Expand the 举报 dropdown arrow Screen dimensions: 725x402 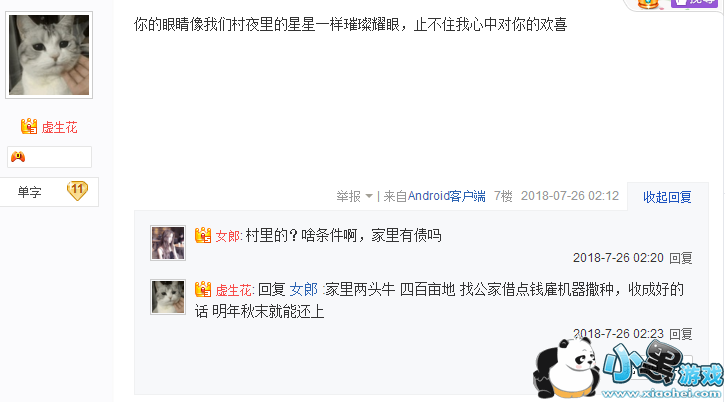click(369, 197)
